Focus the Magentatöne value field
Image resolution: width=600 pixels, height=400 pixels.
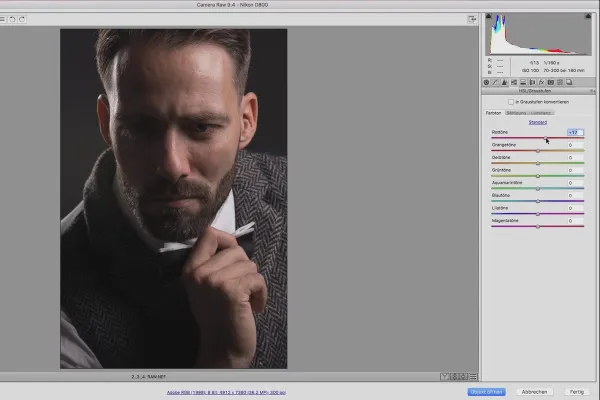tap(575, 221)
